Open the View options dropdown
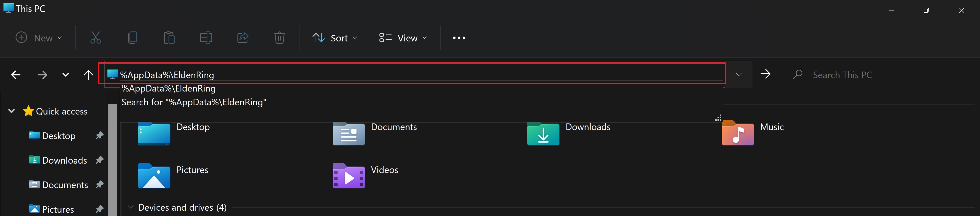Image resolution: width=980 pixels, height=216 pixels. (403, 38)
